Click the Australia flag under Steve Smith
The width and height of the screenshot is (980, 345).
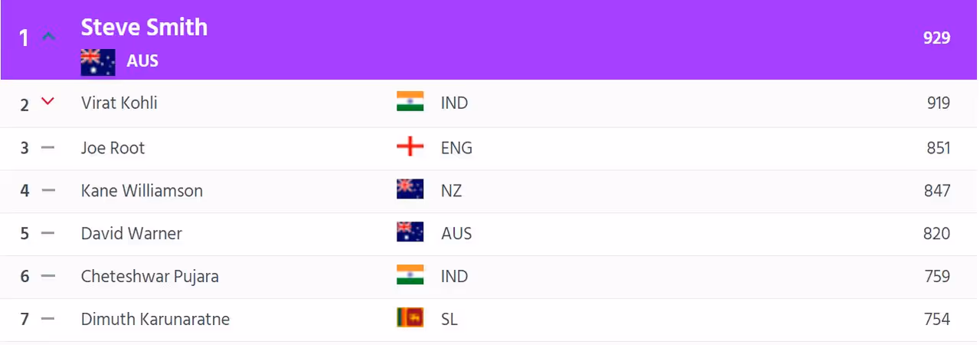(98, 62)
